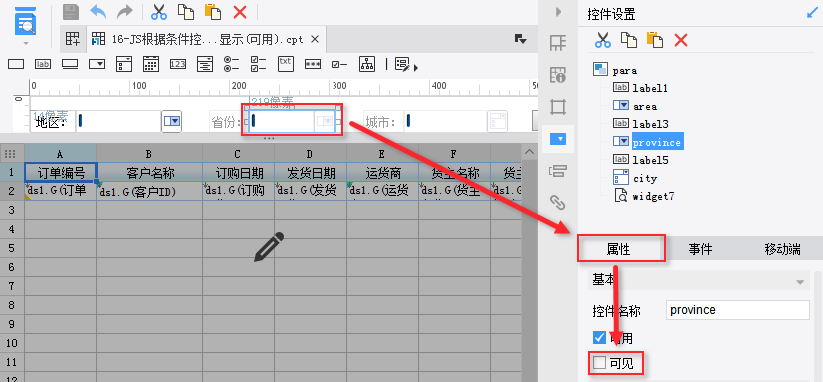Select the number widget icon labeled 123
Image resolution: width=823 pixels, height=382 pixels.
pos(178,64)
